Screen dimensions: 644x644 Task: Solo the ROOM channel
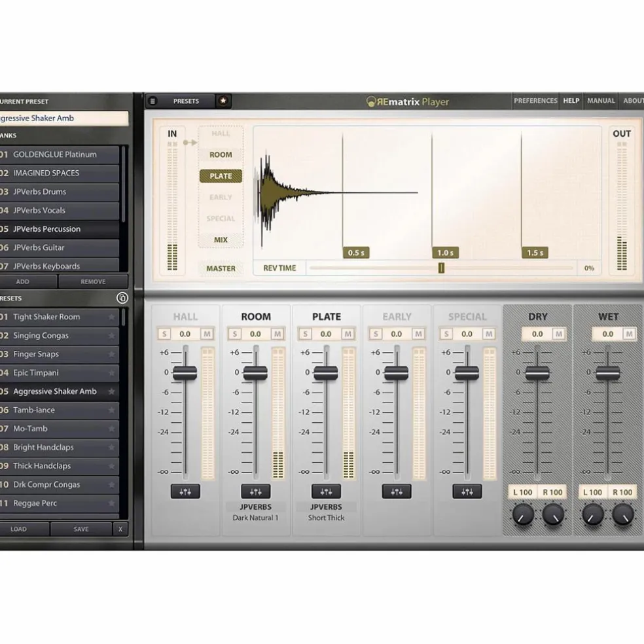234,334
